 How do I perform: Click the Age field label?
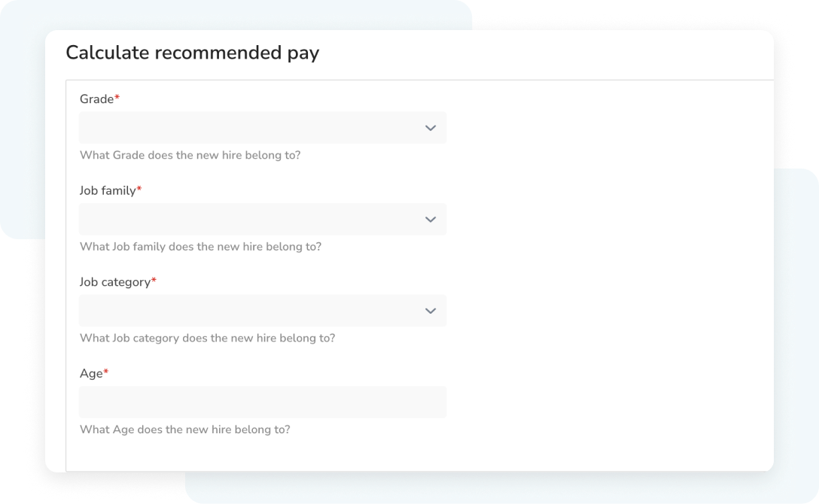(91, 374)
